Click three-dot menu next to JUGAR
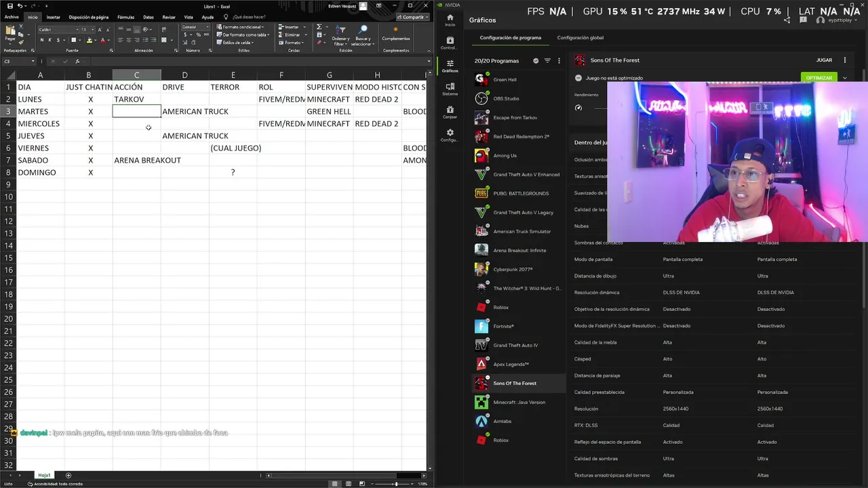This screenshot has height=488, width=868. pyautogui.click(x=844, y=60)
